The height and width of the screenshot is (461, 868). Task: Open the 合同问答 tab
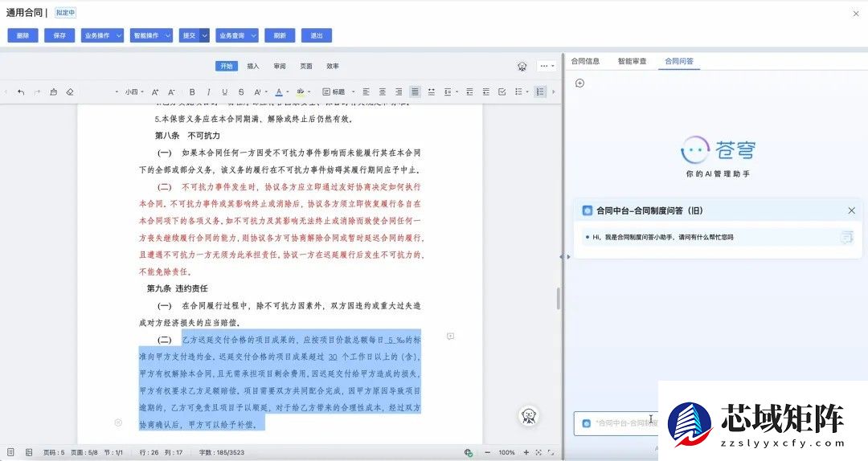point(679,61)
